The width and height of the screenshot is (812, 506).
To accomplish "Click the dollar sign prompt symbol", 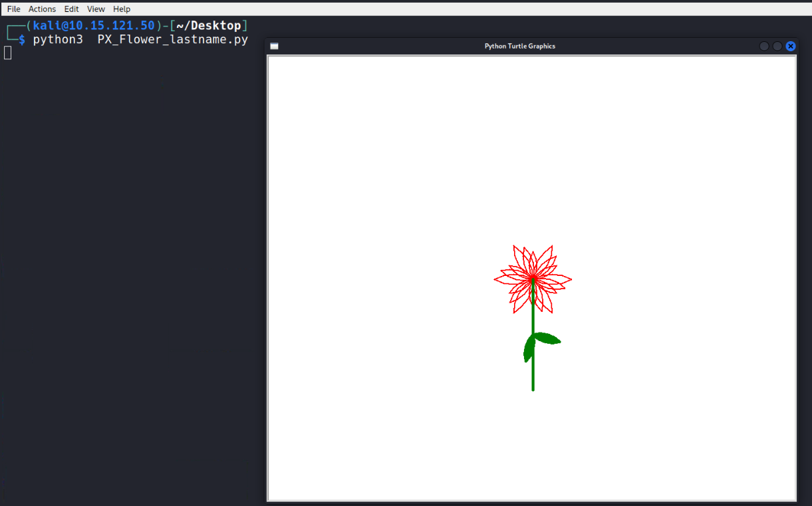I will click(22, 40).
